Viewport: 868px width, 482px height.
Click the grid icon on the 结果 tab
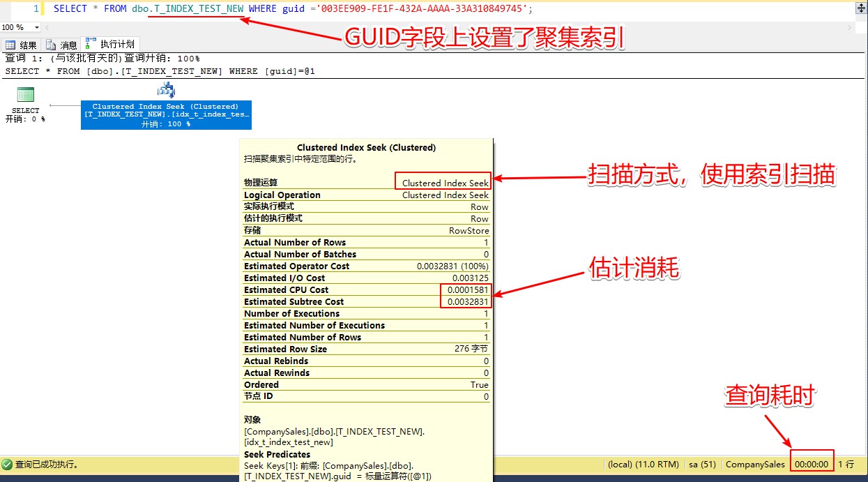[x=10, y=45]
